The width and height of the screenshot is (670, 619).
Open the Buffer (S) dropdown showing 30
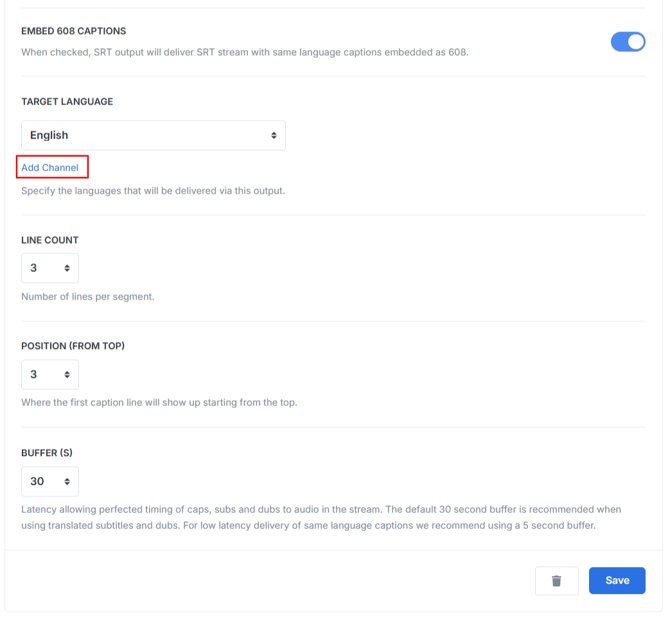[x=48, y=481]
